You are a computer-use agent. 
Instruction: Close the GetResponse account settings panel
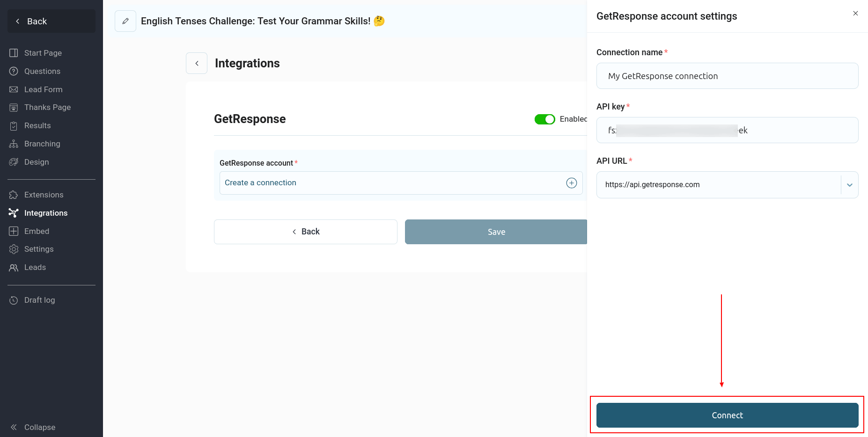855,14
